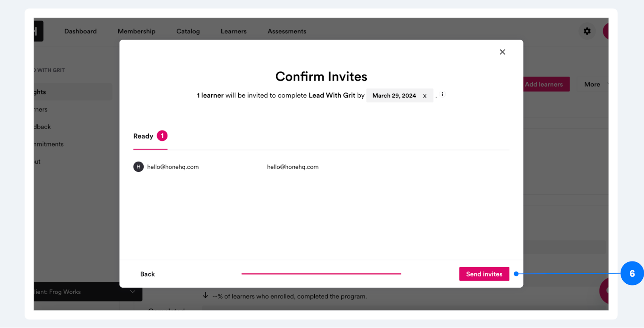The height and width of the screenshot is (328, 644).
Task: Go Back in the invite dialog
Action: pos(147,274)
